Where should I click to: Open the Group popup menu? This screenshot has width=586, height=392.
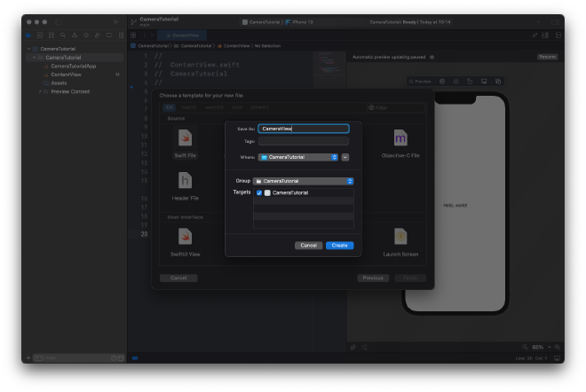[x=304, y=181]
